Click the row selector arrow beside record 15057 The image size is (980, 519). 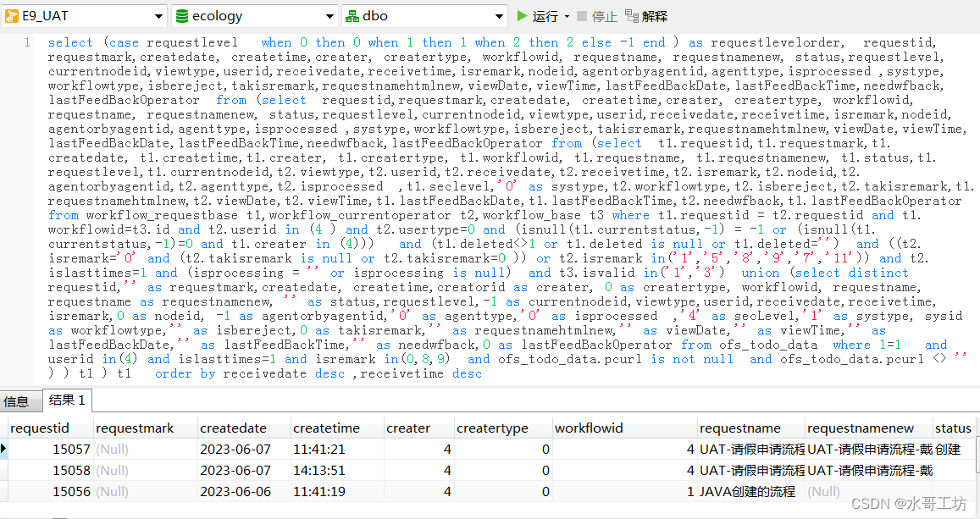pos(6,449)
